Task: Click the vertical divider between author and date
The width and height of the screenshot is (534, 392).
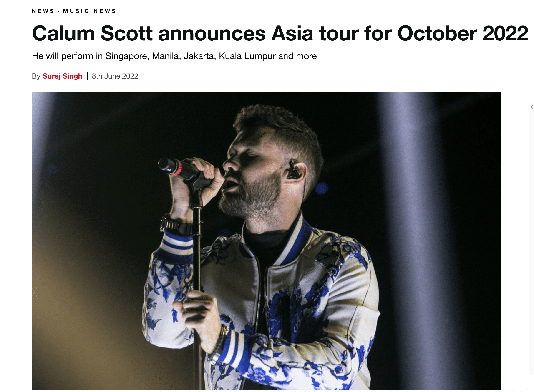Action: click(x=87, y=76)
